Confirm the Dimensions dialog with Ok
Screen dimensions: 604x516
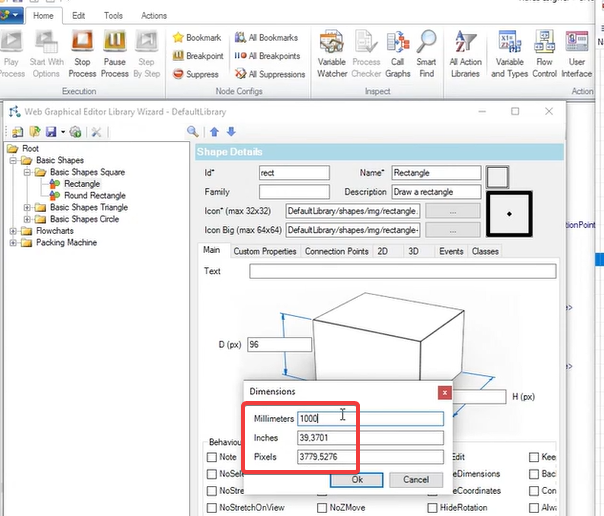(x=357, y=479)
